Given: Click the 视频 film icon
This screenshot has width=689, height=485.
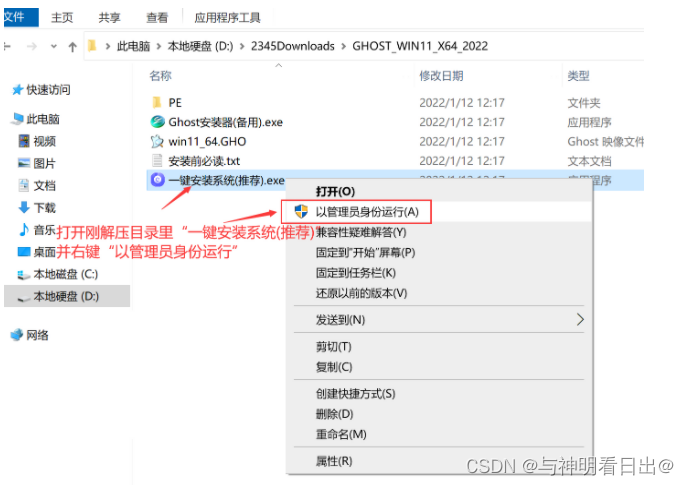Looking at the screenshot, I should coord(24,141).
